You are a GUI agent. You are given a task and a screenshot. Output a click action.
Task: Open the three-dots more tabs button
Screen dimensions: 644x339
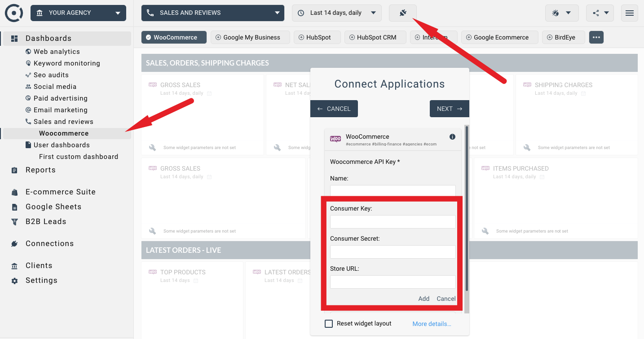[596, 37]
